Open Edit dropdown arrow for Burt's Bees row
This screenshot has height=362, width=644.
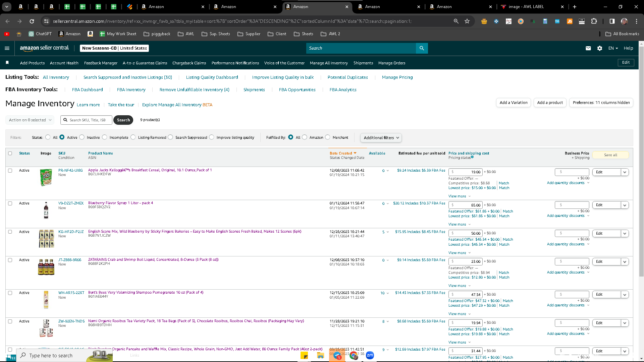click(x=625, y=295)
